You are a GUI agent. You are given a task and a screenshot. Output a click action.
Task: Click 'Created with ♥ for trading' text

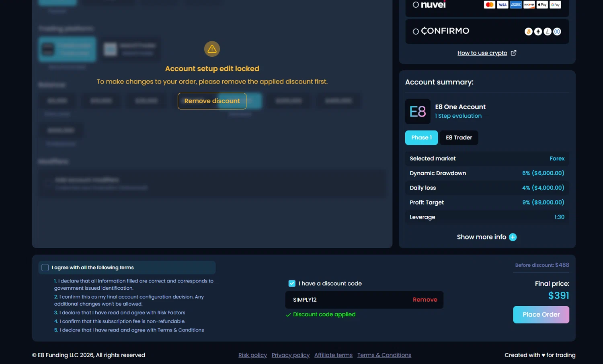pos(540,355)
